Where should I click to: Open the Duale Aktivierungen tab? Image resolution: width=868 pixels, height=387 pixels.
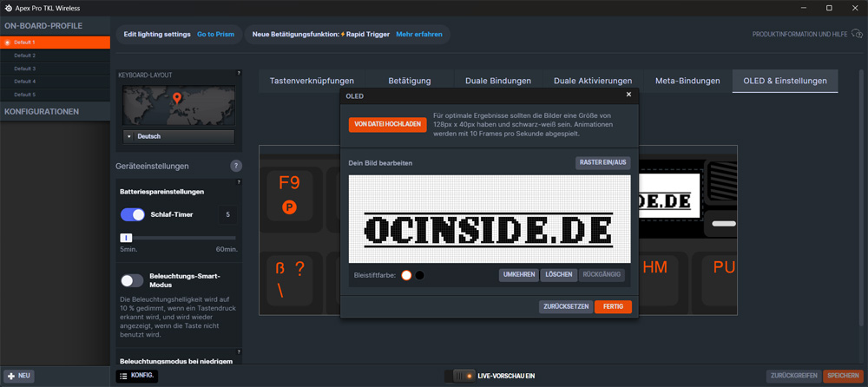pyautogui.click(x=593, y=81)
